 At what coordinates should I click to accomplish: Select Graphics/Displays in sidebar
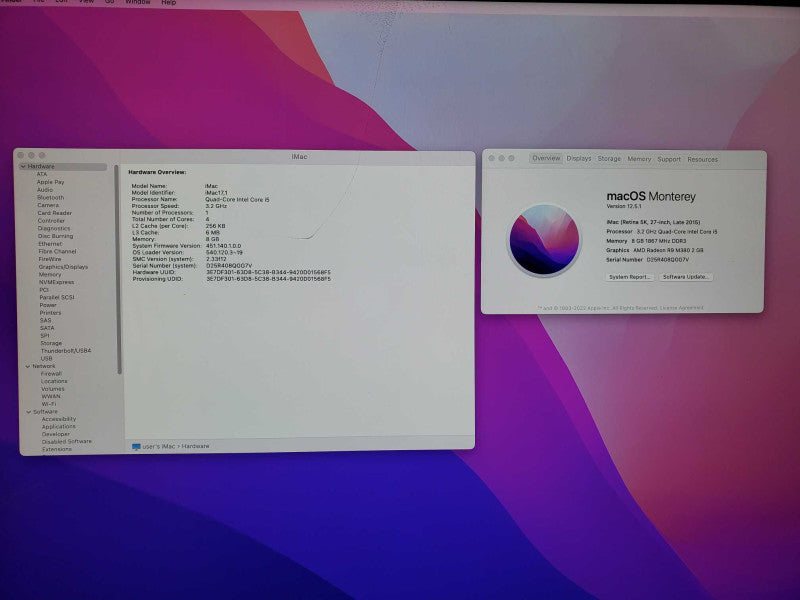63,267
